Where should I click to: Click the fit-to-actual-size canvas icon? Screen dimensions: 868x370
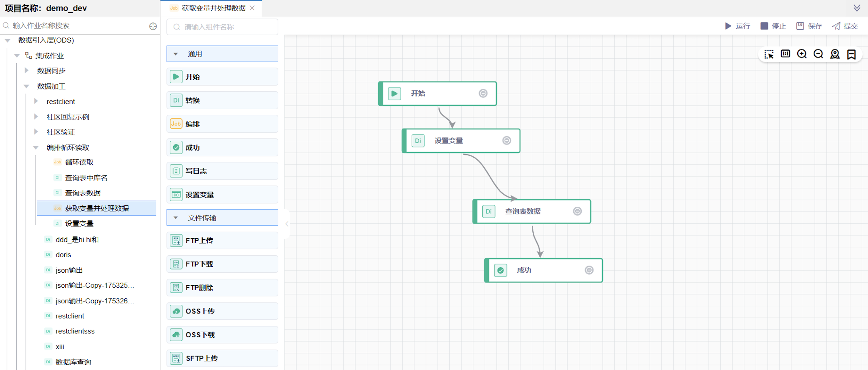[x=785, y=54]
